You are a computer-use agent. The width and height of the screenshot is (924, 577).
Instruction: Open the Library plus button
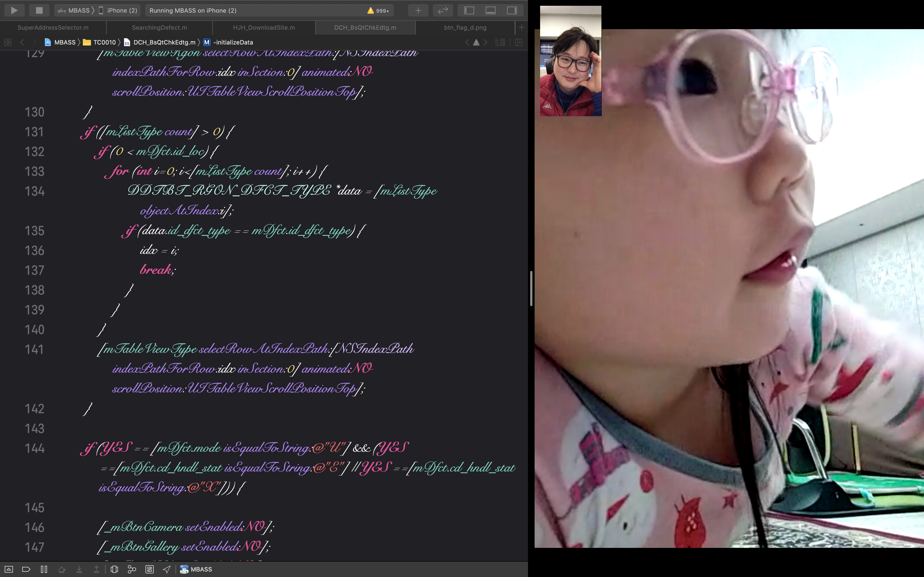[418, 10]
